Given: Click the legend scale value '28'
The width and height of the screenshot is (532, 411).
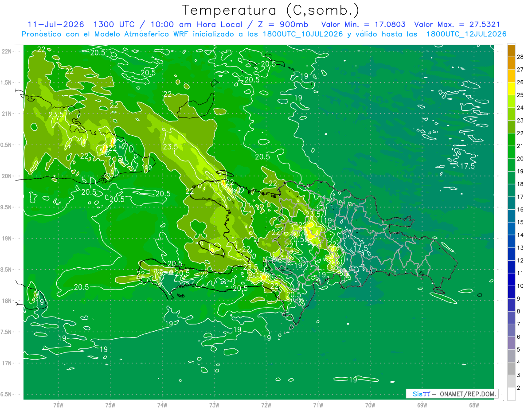Looking at the screenshot, I should 520,56.
